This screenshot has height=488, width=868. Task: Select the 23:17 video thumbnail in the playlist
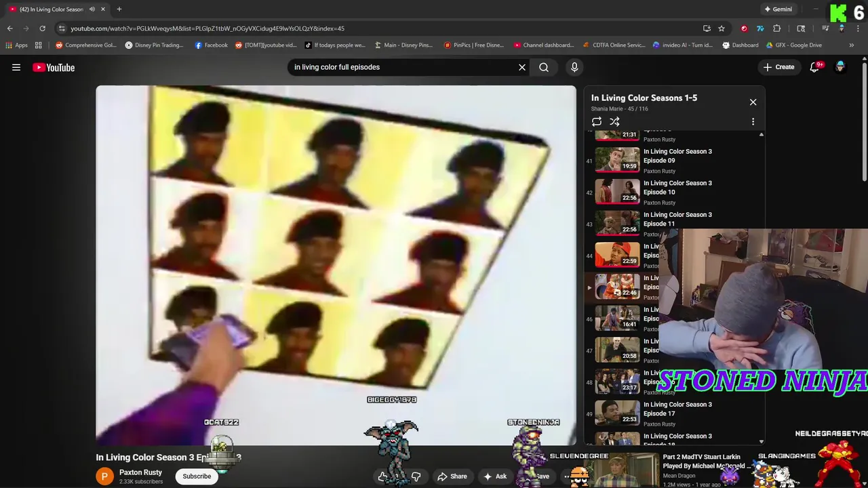coord(618,382)
